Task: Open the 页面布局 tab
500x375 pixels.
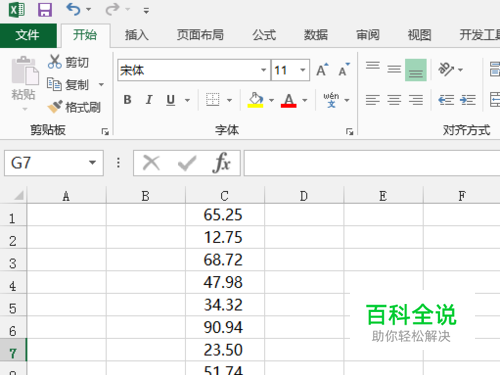Action: pos(200,35)
